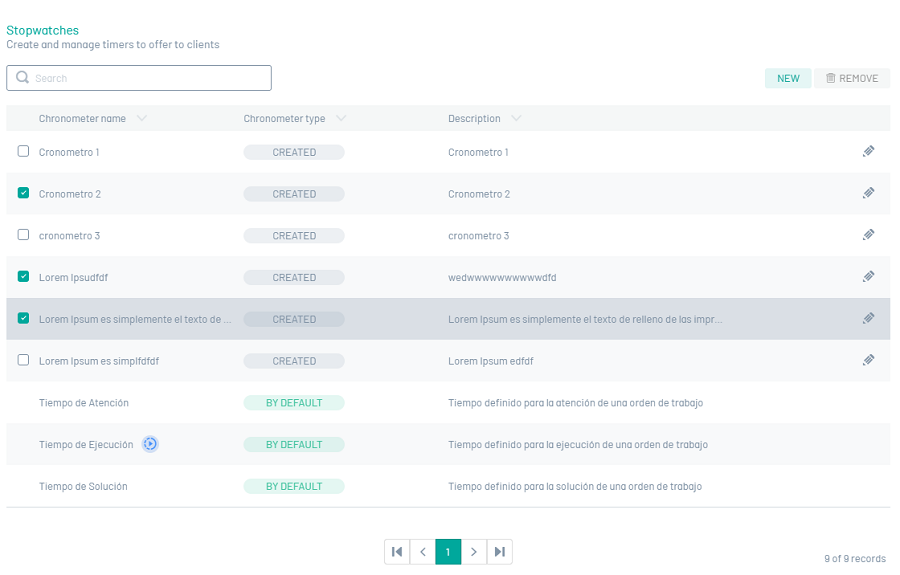Click the play icon beside Tiempo de Ejecución

click(150, 444)
